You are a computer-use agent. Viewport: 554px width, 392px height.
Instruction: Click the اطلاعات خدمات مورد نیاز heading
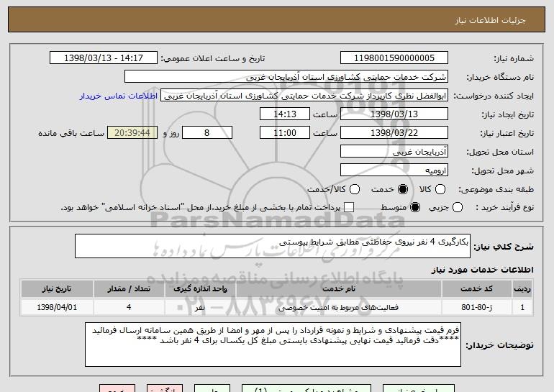pyautogui.click(x=482, y=270)
